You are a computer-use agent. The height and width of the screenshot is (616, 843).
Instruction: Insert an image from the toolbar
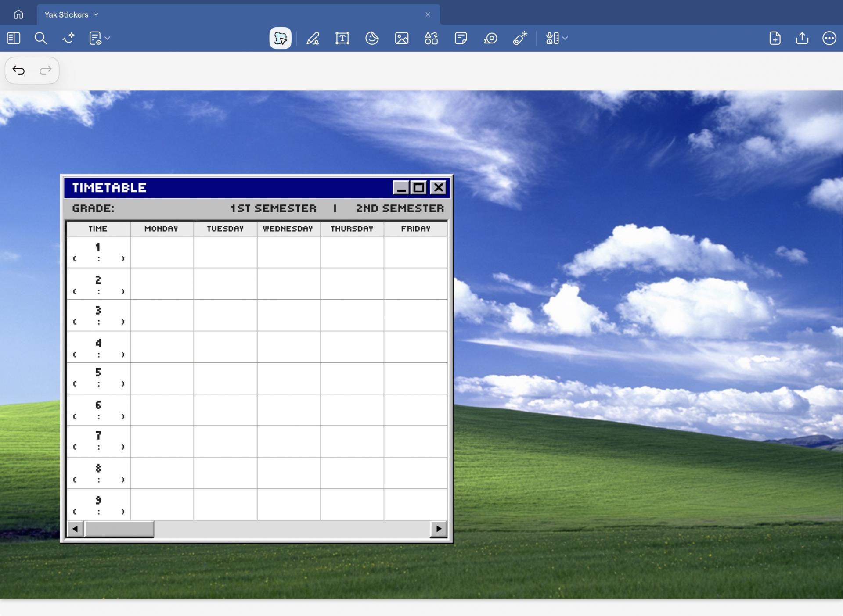[x=401, y=38]
